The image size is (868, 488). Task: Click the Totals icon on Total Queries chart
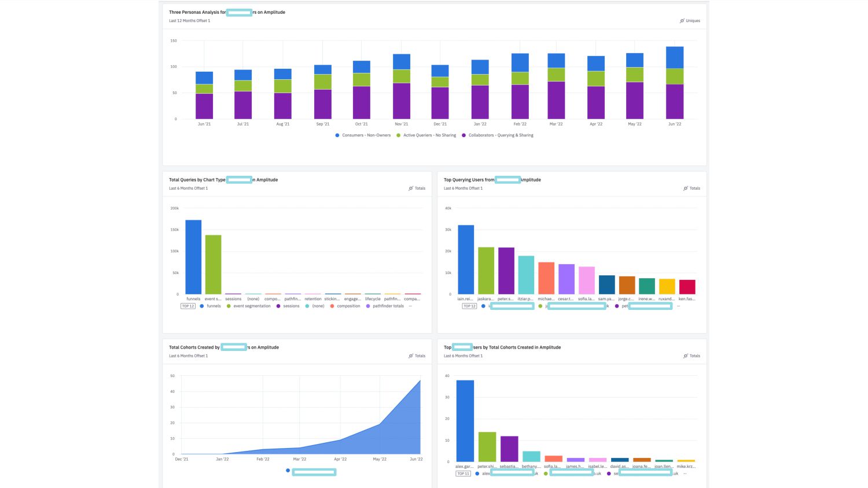[411, 188]
